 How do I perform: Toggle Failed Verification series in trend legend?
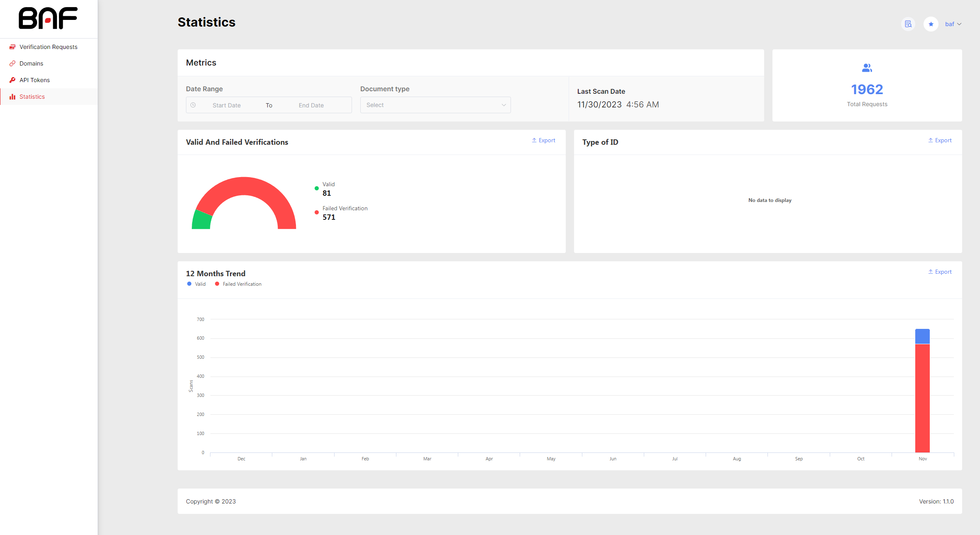click(238, 284)
